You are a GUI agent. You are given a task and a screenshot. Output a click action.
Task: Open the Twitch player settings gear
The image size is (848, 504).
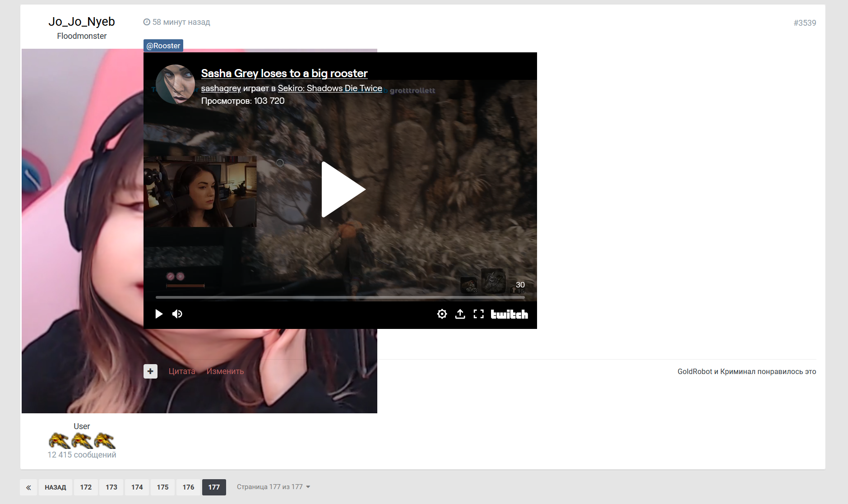pyautogui.click(x=442, y=314)
